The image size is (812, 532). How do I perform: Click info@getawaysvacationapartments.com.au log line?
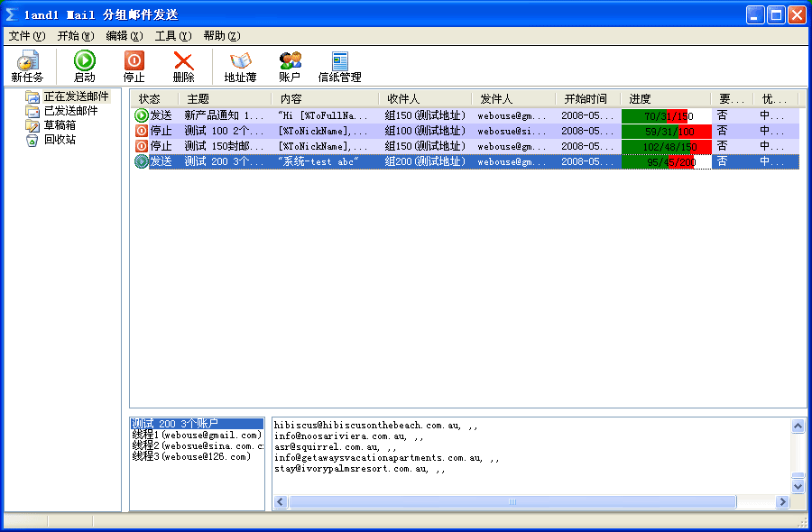(387, 458)
